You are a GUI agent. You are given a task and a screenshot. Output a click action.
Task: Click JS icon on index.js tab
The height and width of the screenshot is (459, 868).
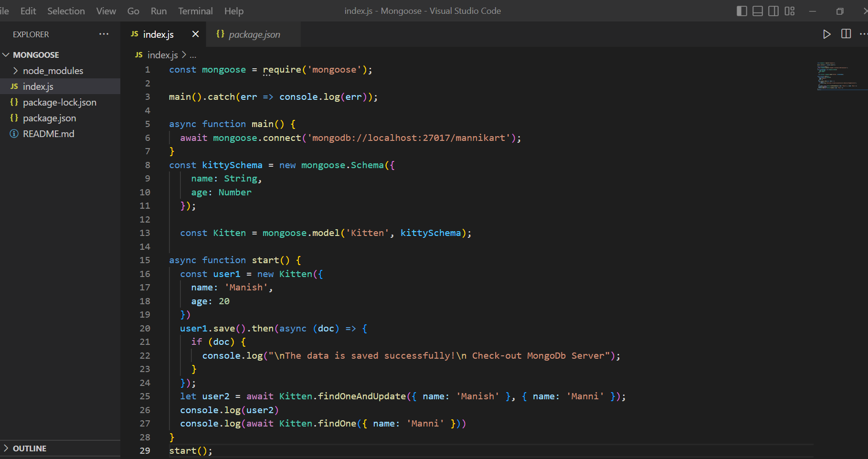pyautogui.click(x=135, y=34)
